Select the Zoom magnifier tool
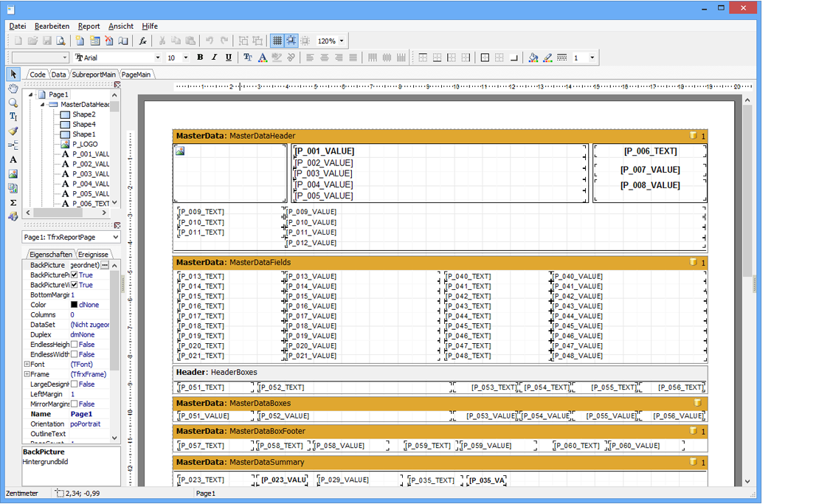819x504 pixels. point(13,103)
